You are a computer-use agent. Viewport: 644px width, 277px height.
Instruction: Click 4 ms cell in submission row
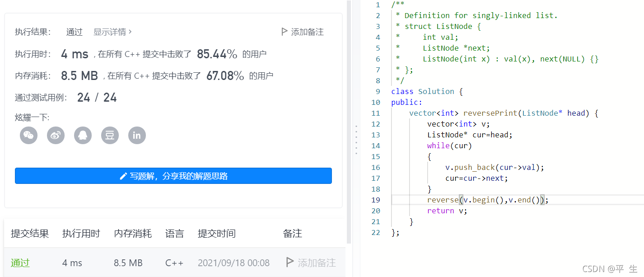(x=72, y=263)
